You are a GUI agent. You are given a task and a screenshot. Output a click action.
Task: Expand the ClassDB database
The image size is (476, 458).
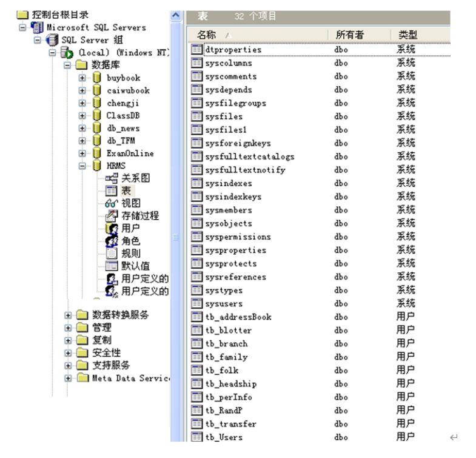pyautogui.click(x=82, y=115)
